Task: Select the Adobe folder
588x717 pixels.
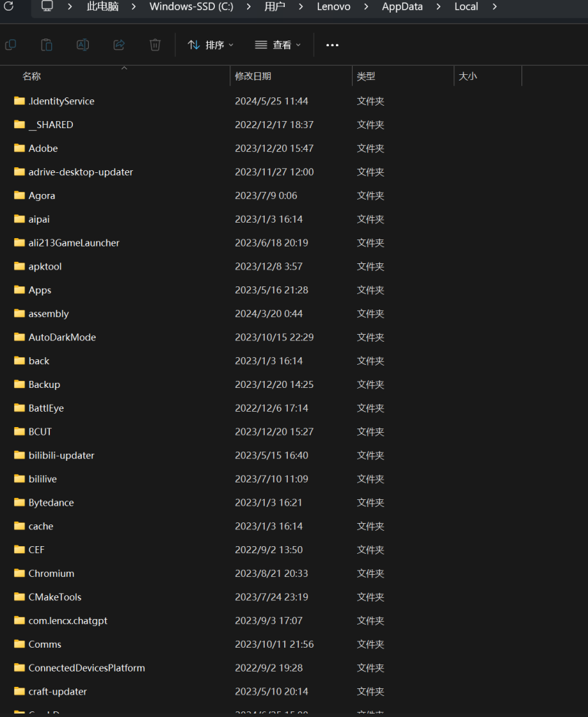Action: point(43,148)
